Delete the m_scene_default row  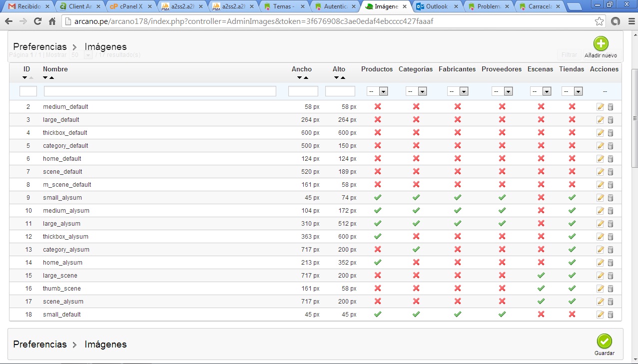611,185
